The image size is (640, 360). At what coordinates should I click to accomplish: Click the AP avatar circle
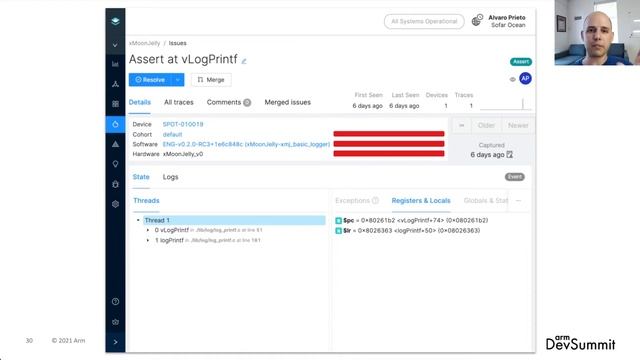(525, 78)
